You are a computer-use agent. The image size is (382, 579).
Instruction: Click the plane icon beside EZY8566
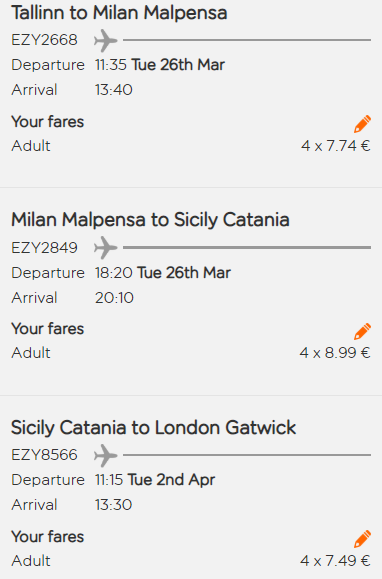pyautogui.click(x=106, y=455)
